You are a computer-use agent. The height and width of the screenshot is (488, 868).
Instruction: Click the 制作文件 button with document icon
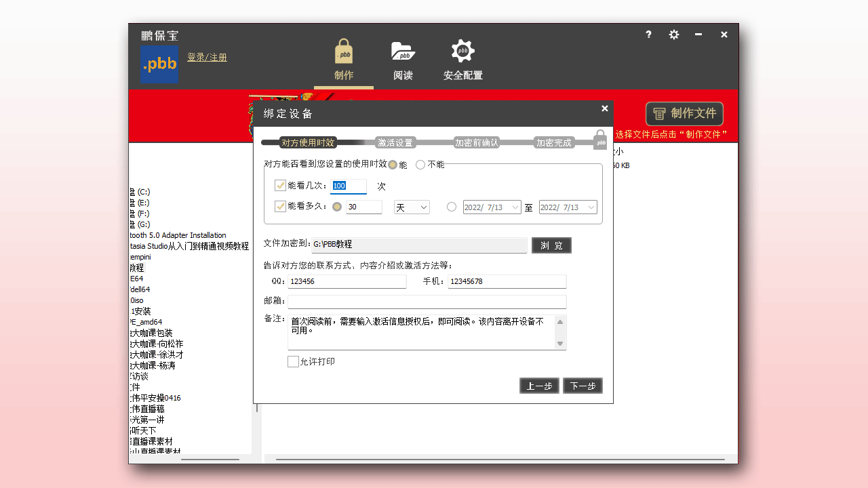(684, 113)
